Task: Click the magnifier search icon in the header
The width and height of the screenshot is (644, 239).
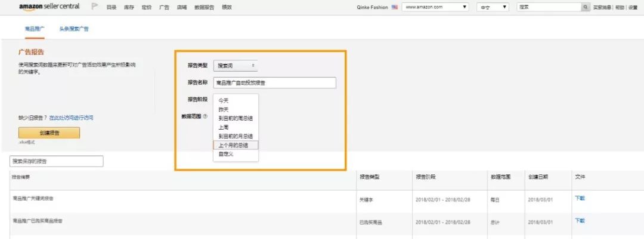Action: point(586,7)
